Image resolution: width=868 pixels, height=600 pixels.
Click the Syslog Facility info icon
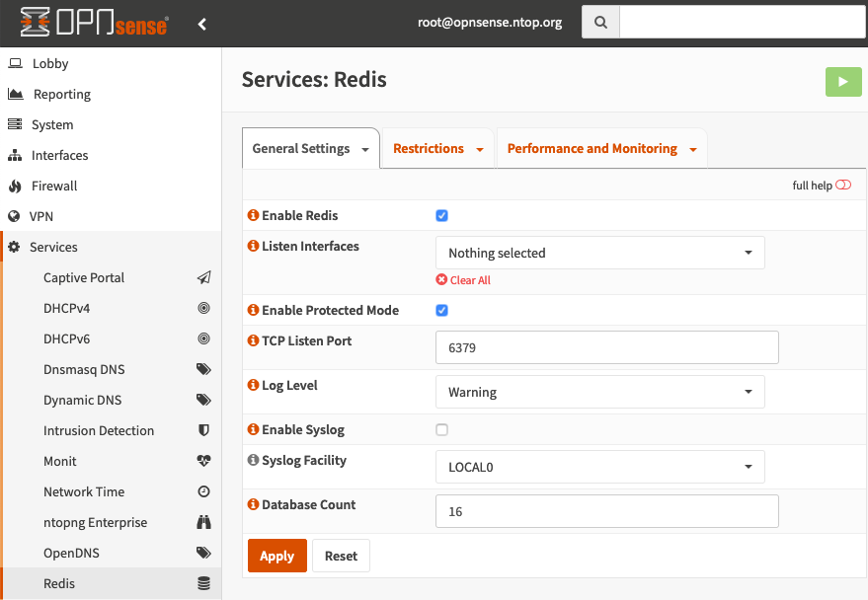click(x=253, y=460)
